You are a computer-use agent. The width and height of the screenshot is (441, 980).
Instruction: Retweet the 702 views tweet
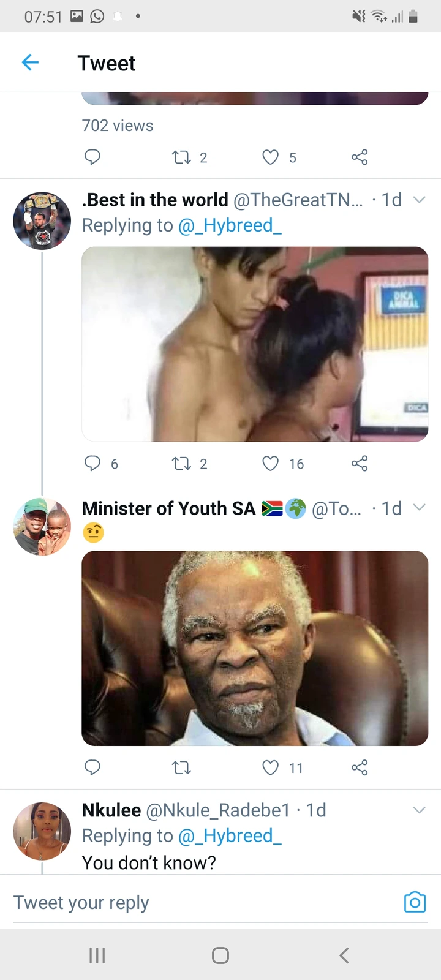tap(182, 157)
